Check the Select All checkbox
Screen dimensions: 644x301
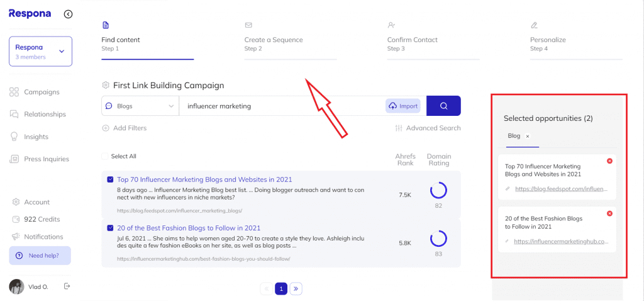[x=105, y=156]
